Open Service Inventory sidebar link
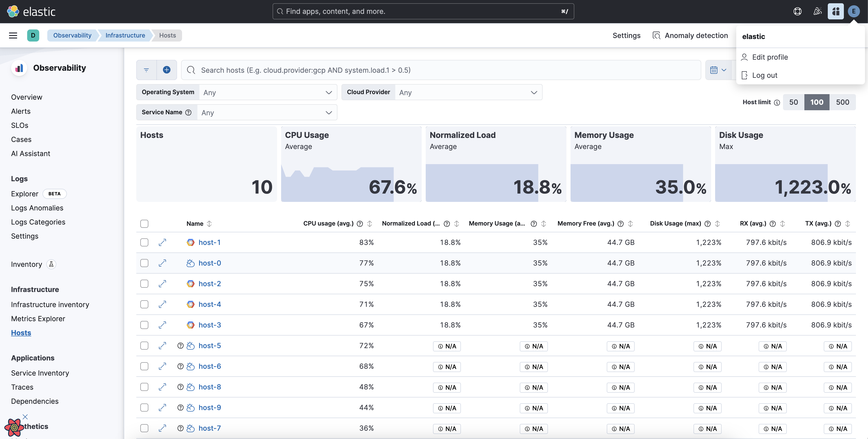Viewport: 868px width, 439px height. click(40, 373)
